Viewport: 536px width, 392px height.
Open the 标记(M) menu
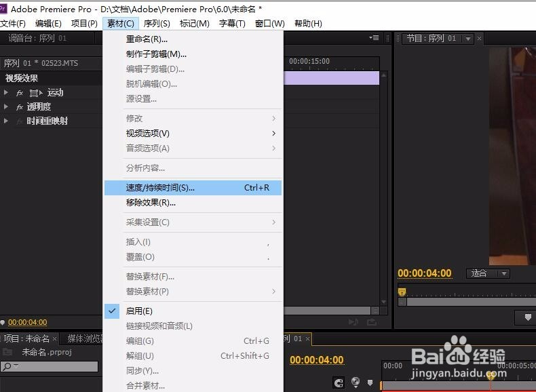pyautogui.click(x=194, y=24)
